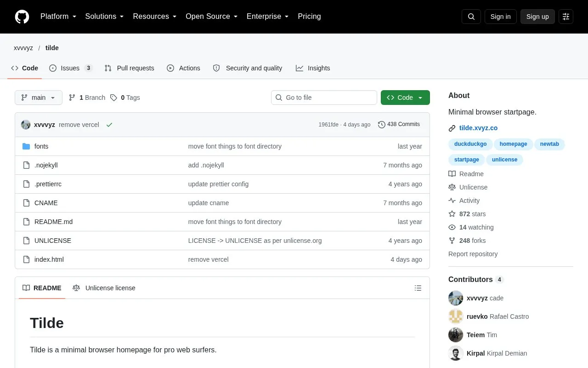588x368 pixels.
Task: Click the GitHub logo icon
Action: (22, 17)
